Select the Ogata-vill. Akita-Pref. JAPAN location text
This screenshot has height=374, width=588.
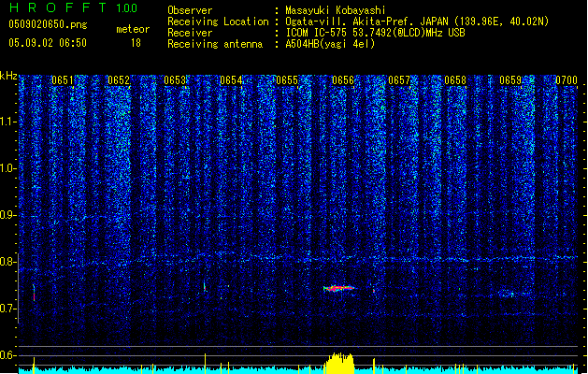417,22
